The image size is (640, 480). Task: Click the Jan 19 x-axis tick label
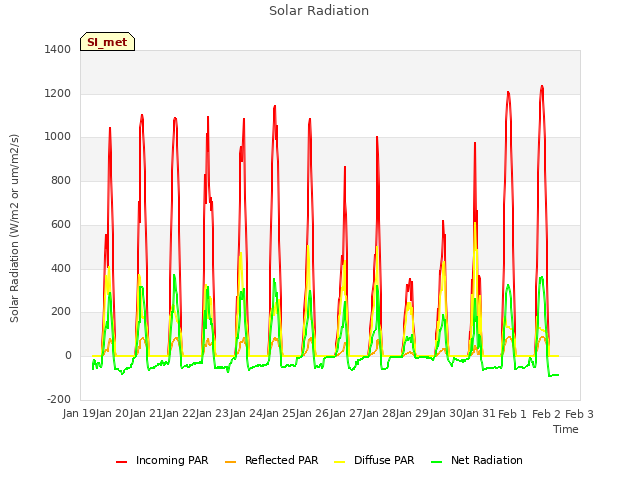[79, 414]
